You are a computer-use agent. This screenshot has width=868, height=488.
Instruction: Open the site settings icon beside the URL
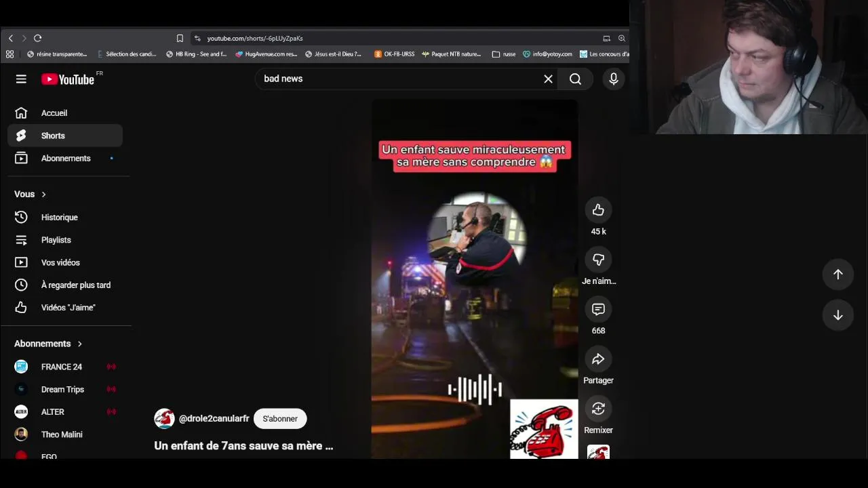click(197, 39)
